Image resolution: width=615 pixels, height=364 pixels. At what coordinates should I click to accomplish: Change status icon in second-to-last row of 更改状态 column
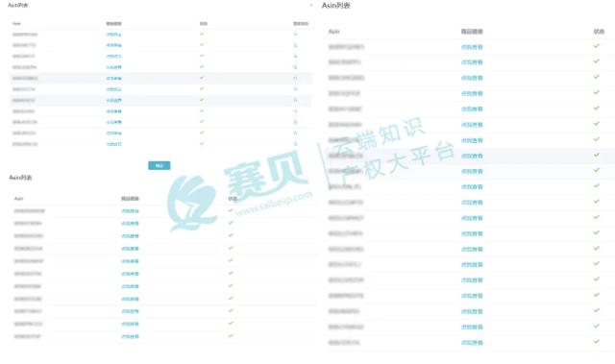[x=295, y=133]
